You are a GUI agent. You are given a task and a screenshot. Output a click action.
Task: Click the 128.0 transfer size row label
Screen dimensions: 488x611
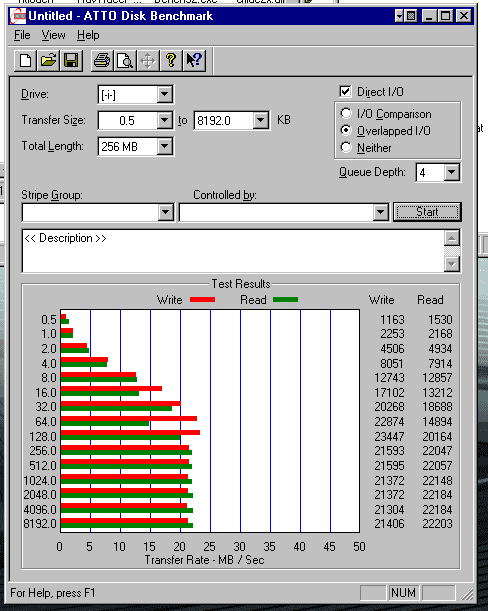43,436
